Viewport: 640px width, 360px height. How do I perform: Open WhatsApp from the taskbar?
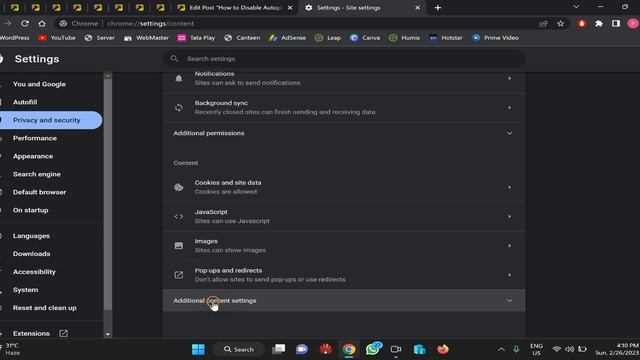373,349
